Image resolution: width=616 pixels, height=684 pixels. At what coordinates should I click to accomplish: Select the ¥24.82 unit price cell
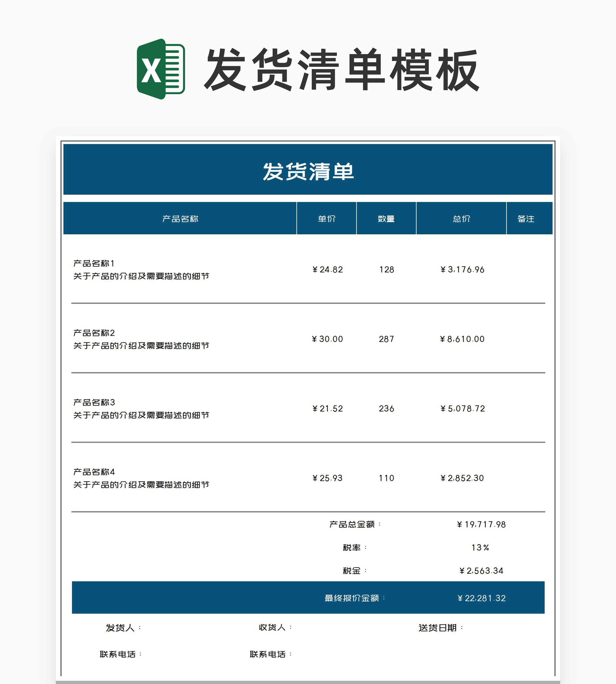click(x=327, y=269)
